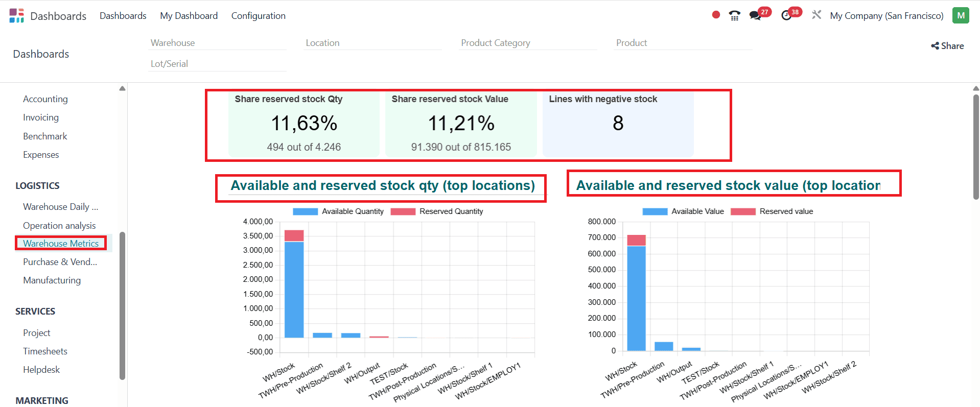Click the Warehouse filter field
The height and width of the screenshot is (407, 980).
point(217,43)
